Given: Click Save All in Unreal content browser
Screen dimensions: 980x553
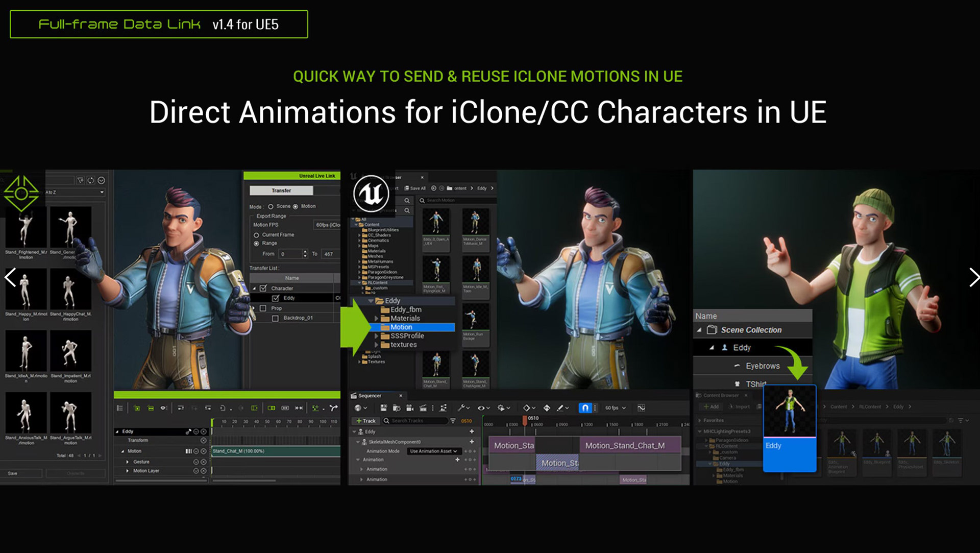Looking at the screenshot, I should (415, 188).
